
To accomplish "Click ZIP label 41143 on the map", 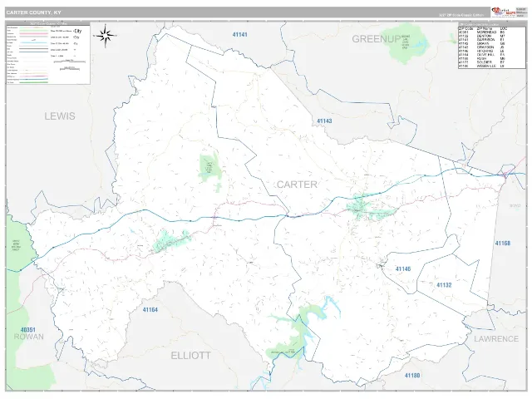I will 324,121.
